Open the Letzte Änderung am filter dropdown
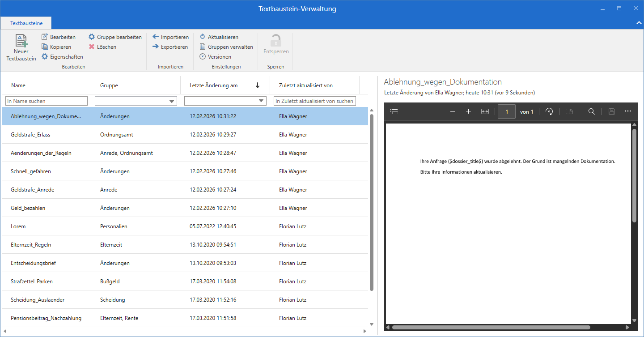644x337 pixels. (262, 101)
